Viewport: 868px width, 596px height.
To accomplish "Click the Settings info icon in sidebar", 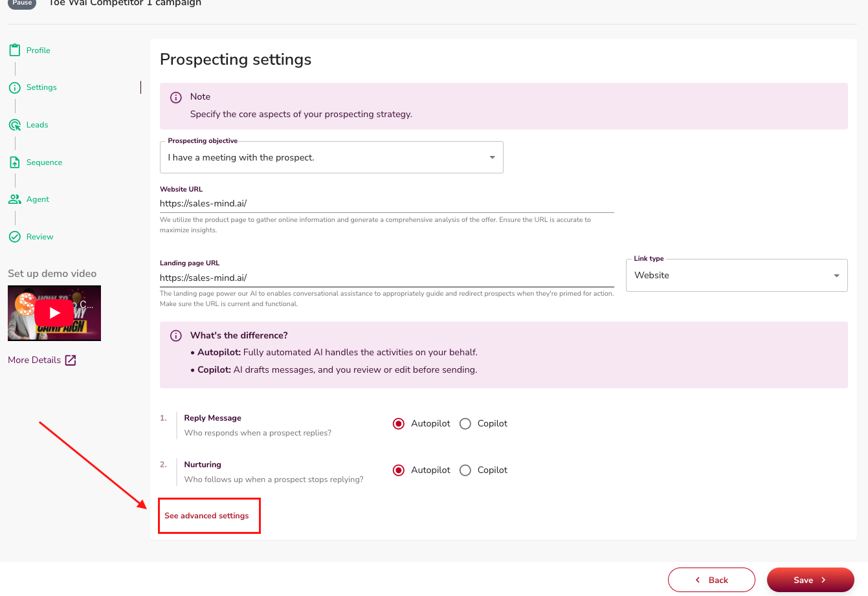I will (x=14, y=87).
